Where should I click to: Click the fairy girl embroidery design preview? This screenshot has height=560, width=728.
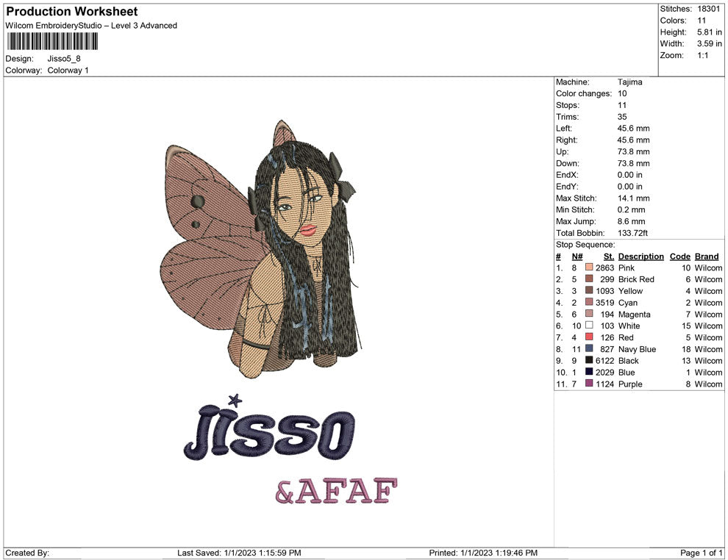point(260,248)
